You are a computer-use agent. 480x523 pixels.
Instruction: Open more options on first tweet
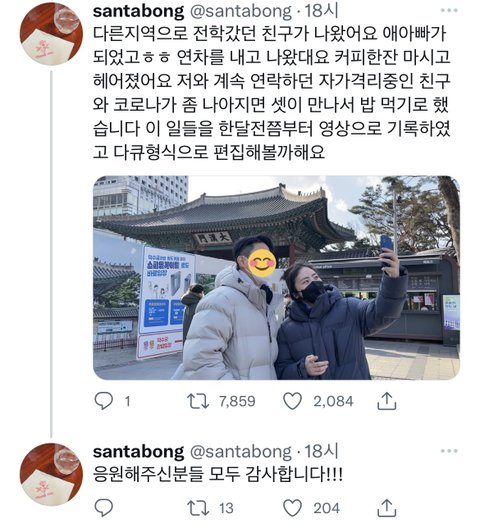click(x=449, y=11)
